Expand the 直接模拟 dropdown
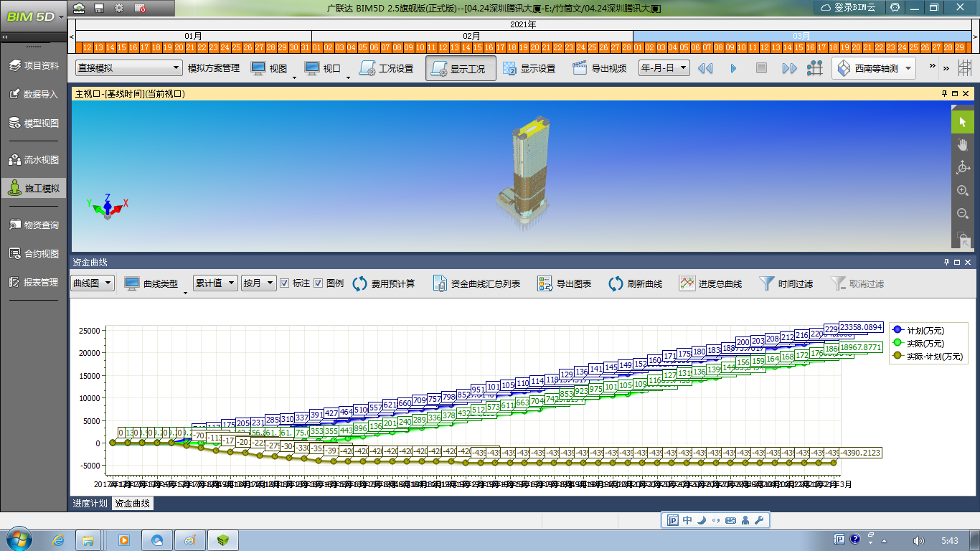980x551 pixels. click(129, 68)
